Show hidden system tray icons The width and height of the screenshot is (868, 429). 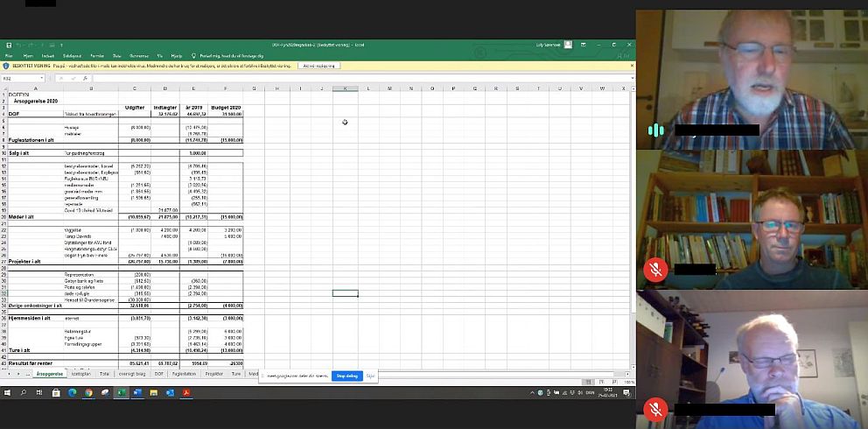pyautogui.click(x=533, y=393)
